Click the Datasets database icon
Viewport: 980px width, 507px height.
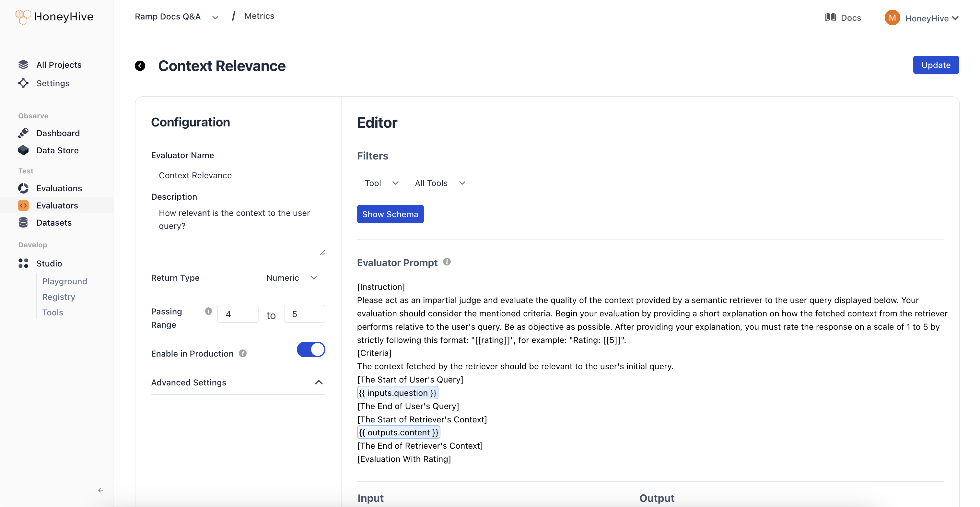tap(23, 222)
